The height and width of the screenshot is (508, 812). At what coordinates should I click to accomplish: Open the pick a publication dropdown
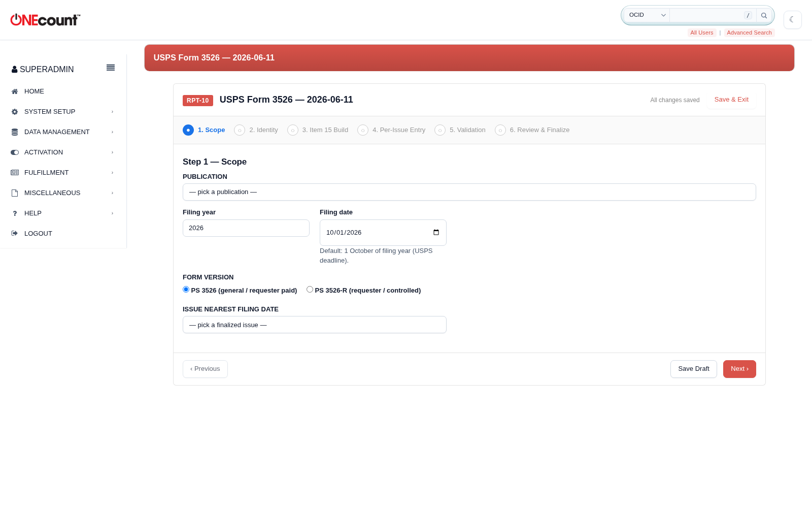469,192
